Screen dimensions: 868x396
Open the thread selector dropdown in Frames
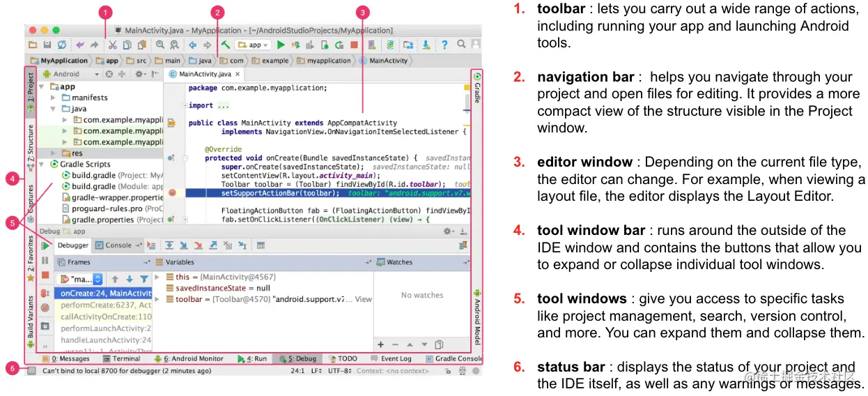pos(79,279)
